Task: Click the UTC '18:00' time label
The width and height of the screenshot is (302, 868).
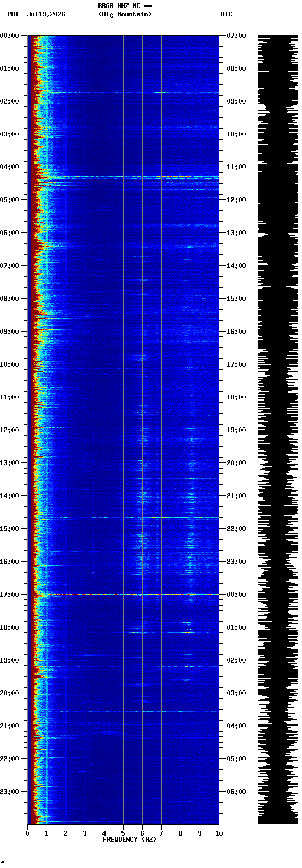Action: pyautogui.click(x=236, y=397)
